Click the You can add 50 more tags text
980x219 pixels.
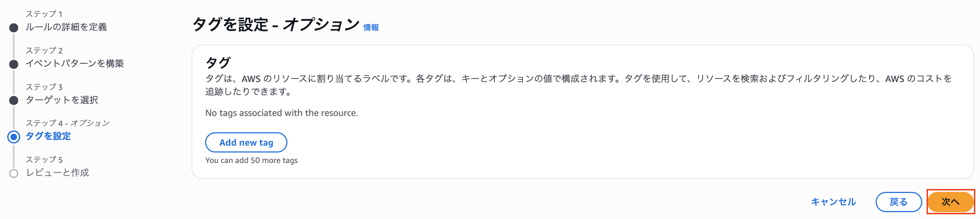[x=252, y=160]
